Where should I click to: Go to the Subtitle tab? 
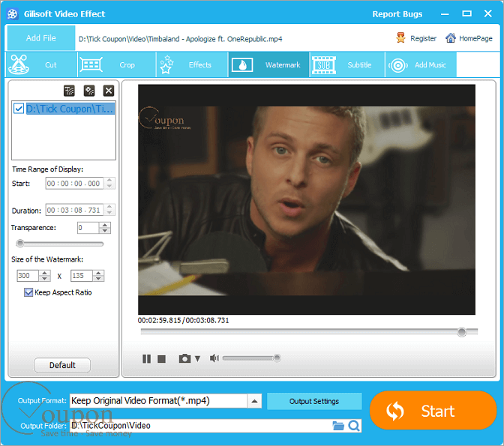[x=347, y=64]
